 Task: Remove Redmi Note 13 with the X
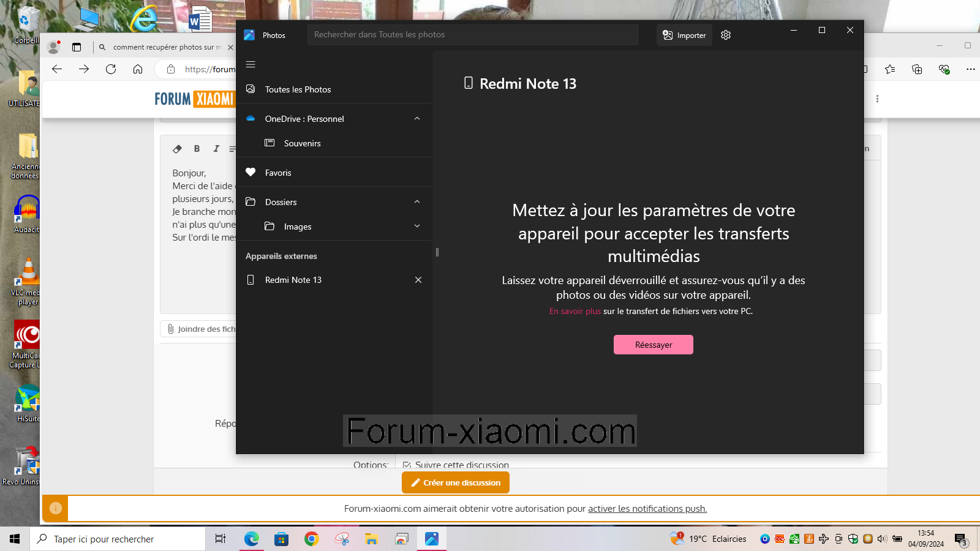pos(418,280)
